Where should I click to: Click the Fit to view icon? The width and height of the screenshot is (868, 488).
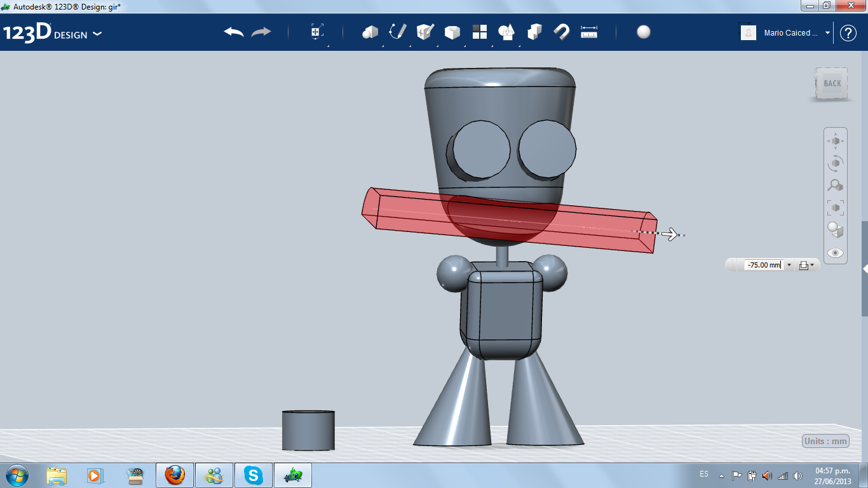click(836, 207)
